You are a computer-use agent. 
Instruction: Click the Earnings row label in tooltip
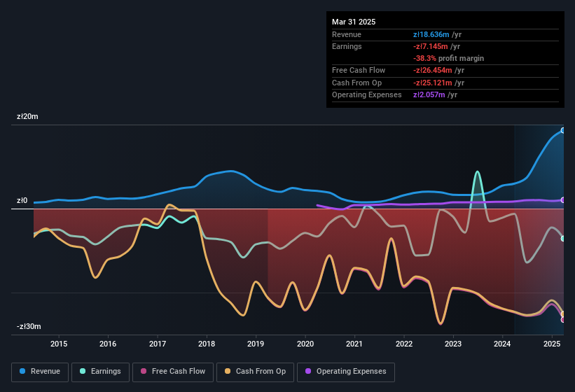click(x=347, y=46)
